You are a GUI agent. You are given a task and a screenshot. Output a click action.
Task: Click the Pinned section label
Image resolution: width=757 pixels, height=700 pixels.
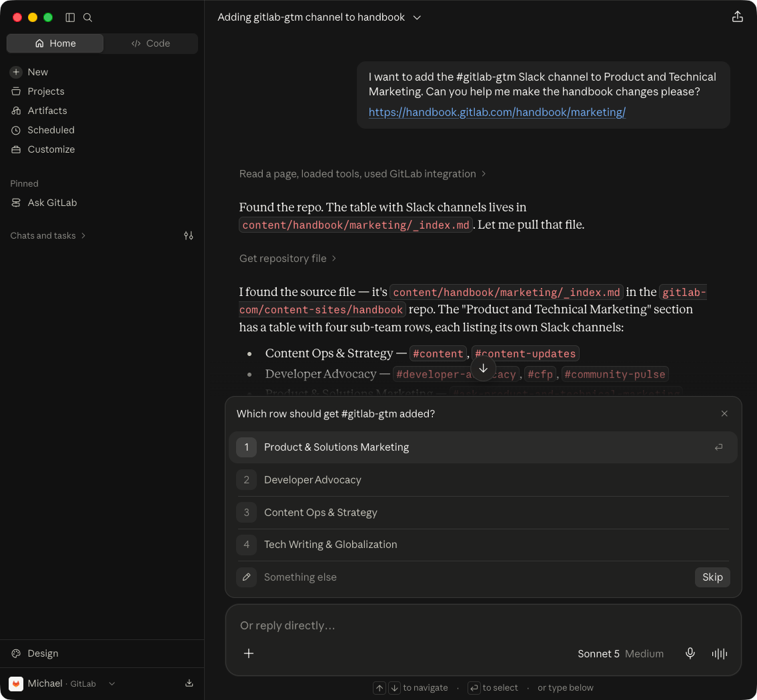tap(24, 183)
